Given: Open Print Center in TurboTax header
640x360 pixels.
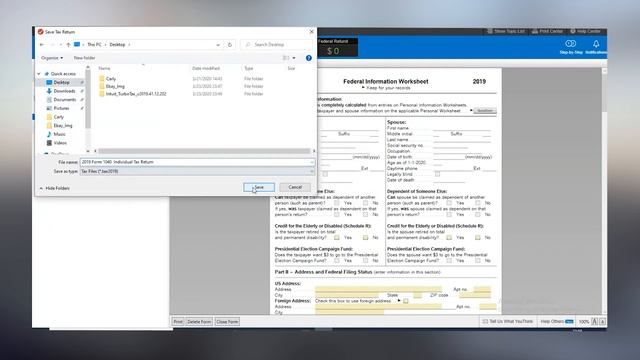Looking at the screenshot, I should pos(547,31).
